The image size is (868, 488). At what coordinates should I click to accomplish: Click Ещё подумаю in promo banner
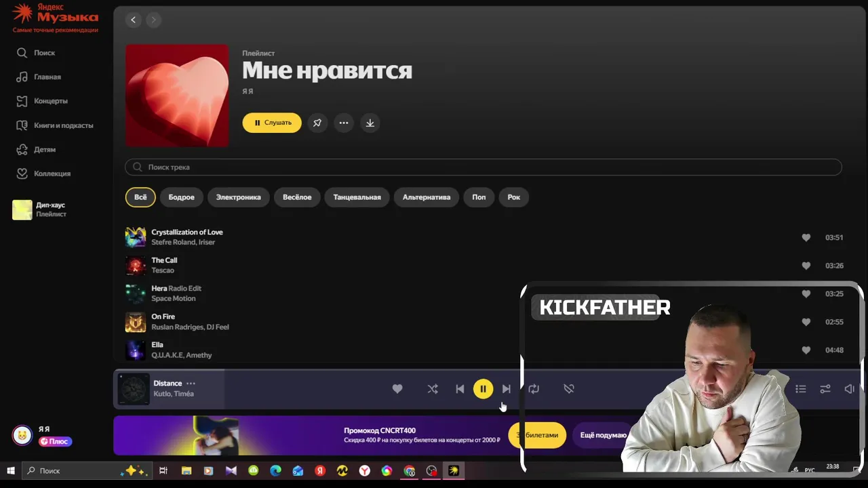tap(604, 435)
